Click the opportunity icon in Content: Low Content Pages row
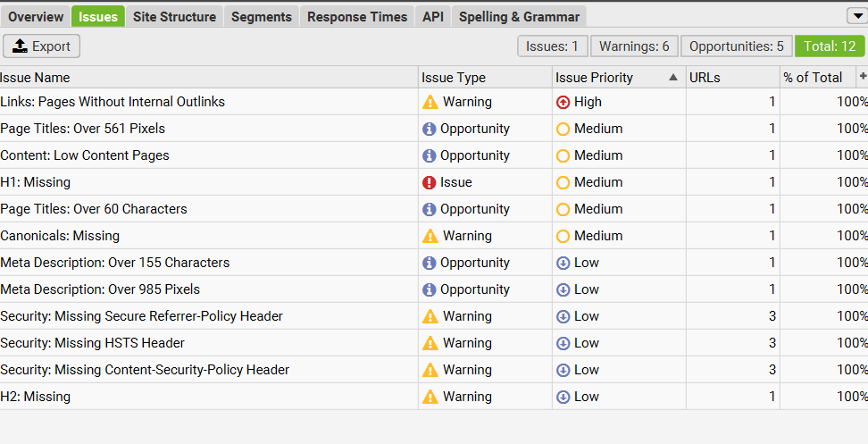The width and height of the screenshot is (868, 444). 429,155
